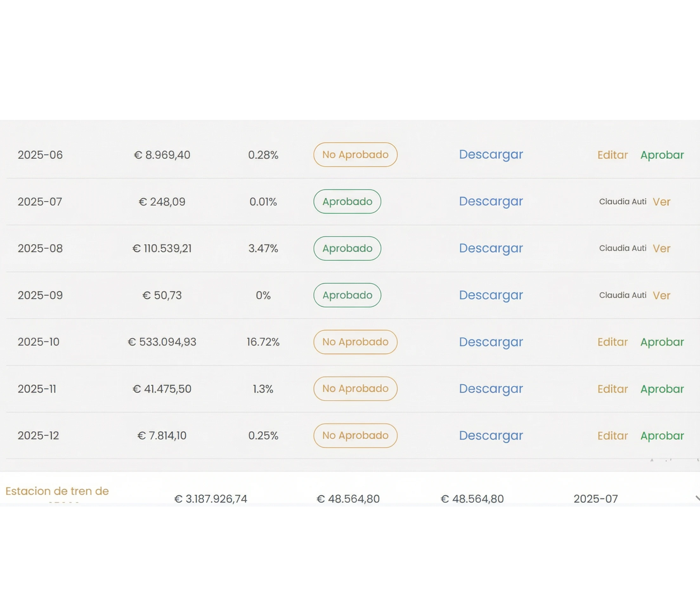This screenshot has height=609, width=700.
Task: Click Descargar for 2025-08
Action: point(491,248)
